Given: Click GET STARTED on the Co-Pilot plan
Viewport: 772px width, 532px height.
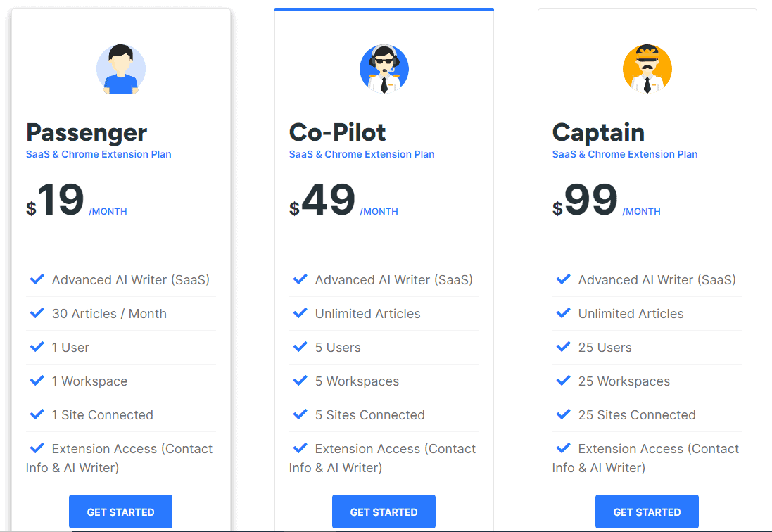Looking at the screenshot, I should (x=384, y=512).
